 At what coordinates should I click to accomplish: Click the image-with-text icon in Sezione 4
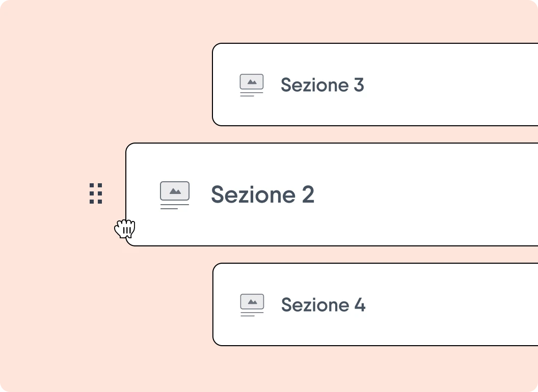click(x=252, y=305)
